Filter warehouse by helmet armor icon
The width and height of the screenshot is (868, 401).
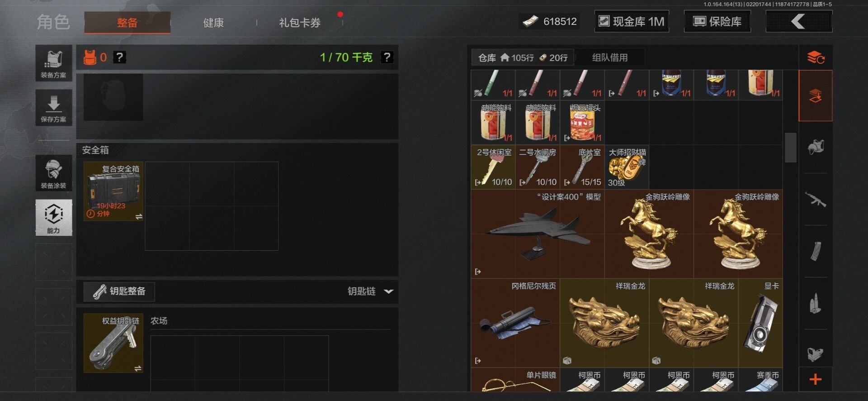(815, 147)
